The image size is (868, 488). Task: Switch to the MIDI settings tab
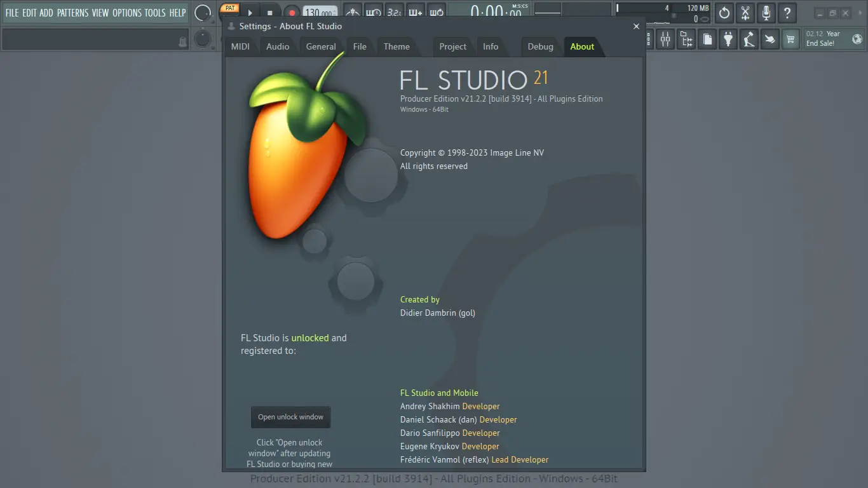tap(240, 46)
